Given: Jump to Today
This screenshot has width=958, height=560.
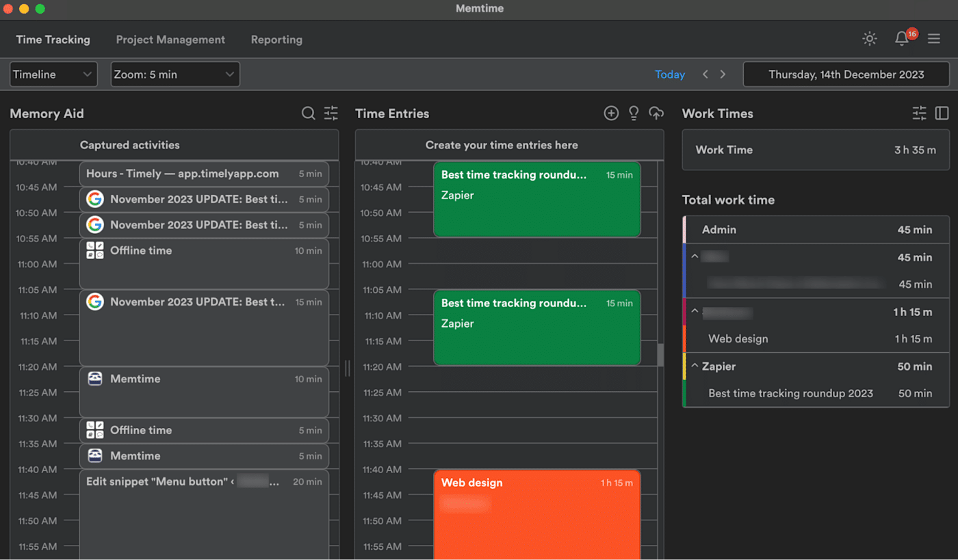Looking at the screenshot, I should (670, 75).
